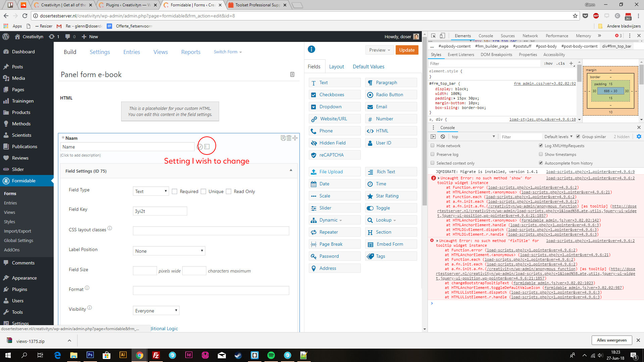Viewport: 644px width, 362px height.
Task: Add a Star Rating field
Action: (x=391, y=196)
